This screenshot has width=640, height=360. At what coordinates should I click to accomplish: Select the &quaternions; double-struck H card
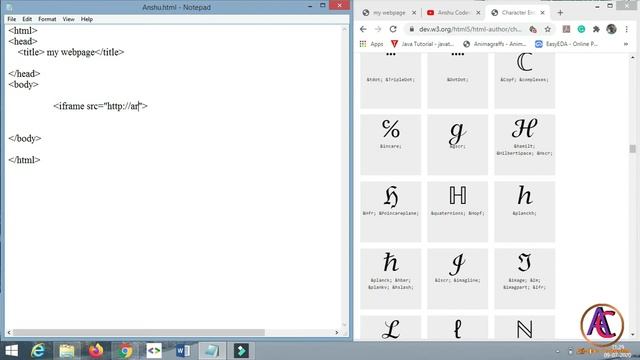(458, 212)
